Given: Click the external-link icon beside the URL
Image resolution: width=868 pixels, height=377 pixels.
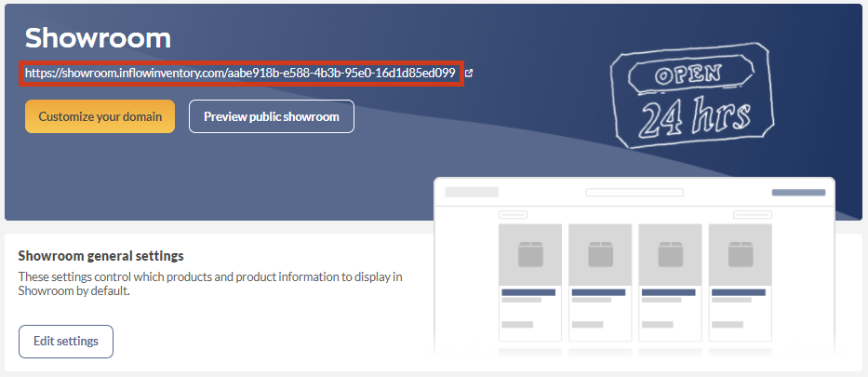Looking at the screenshot, I should (x=469, y=73).
